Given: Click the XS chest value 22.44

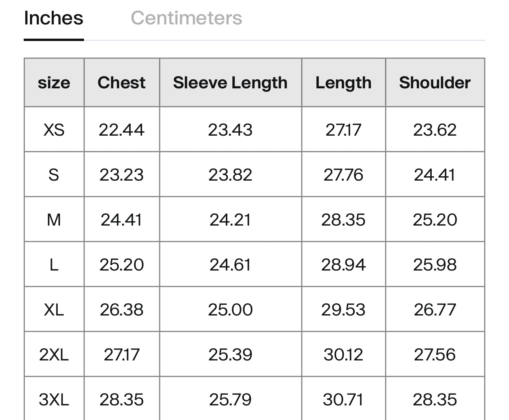Looking at the screenshot, I should tap(122, 130).
